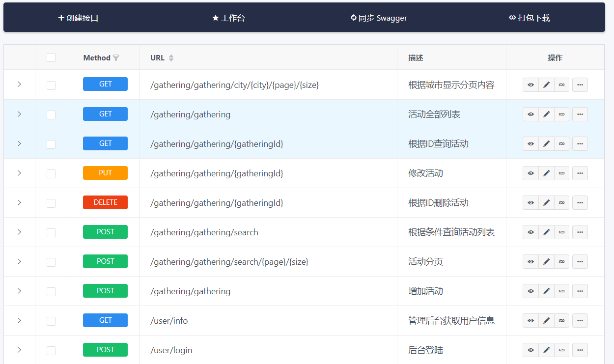This screenshot has height=364, width=614.
Task: Preview the 活动分页 interface
Action: point(530,261)
